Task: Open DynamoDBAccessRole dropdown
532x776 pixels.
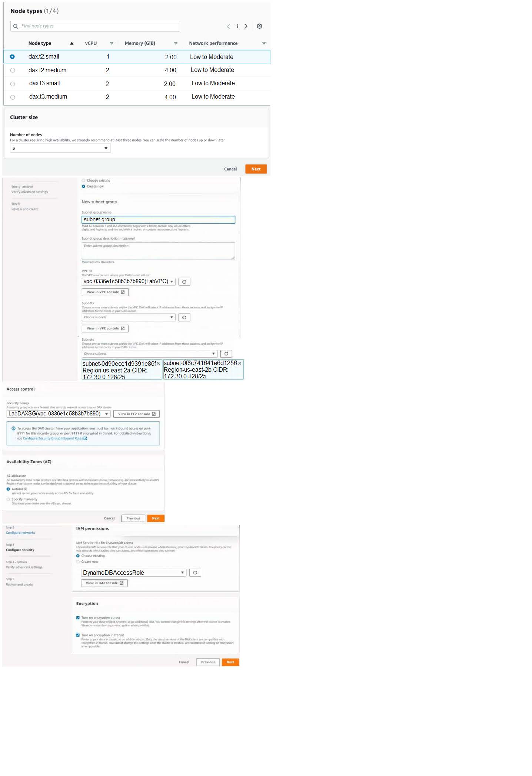Action: 133,573
